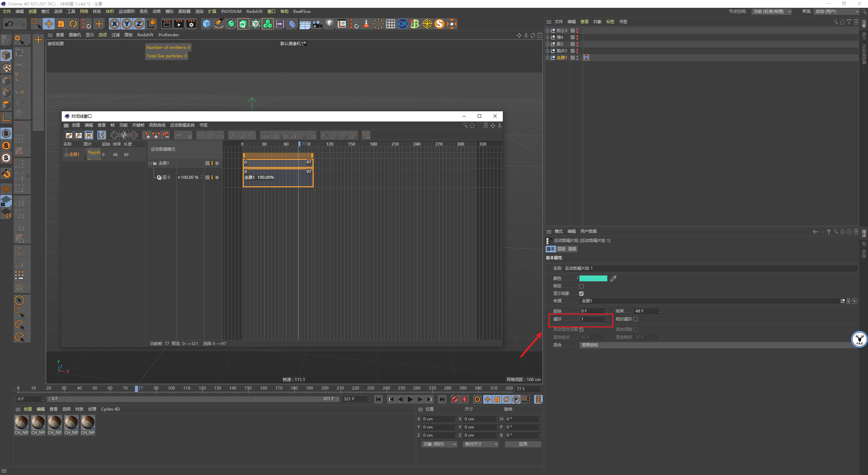This screenshot has width=868, height=475.
Task: Select the Move tool in top toolbar
Action: point(49,24)
